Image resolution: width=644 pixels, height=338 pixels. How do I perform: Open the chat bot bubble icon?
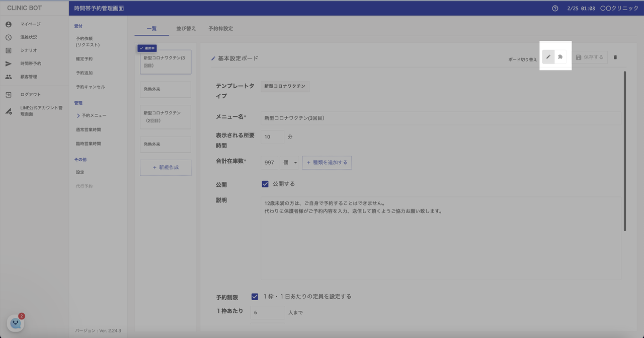15,323
